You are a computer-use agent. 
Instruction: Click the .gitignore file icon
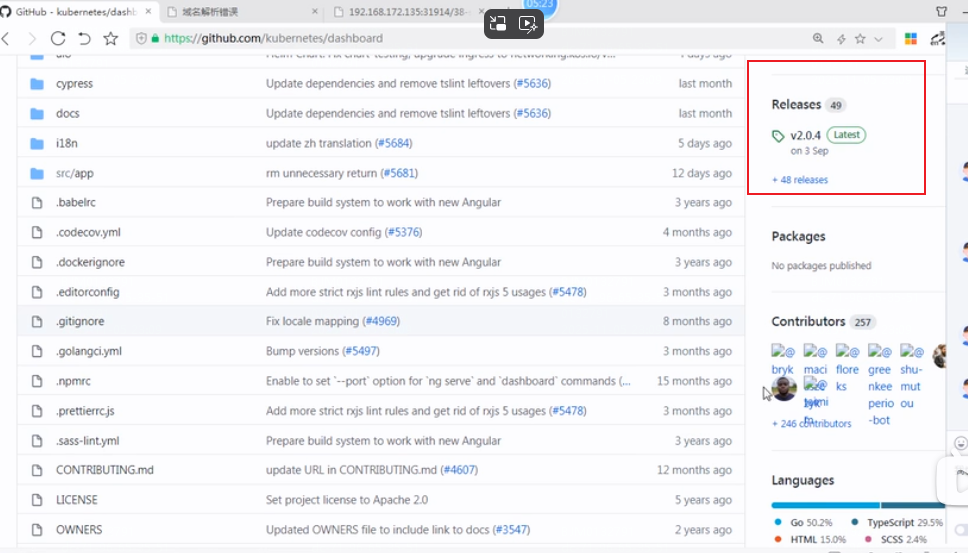37,322
